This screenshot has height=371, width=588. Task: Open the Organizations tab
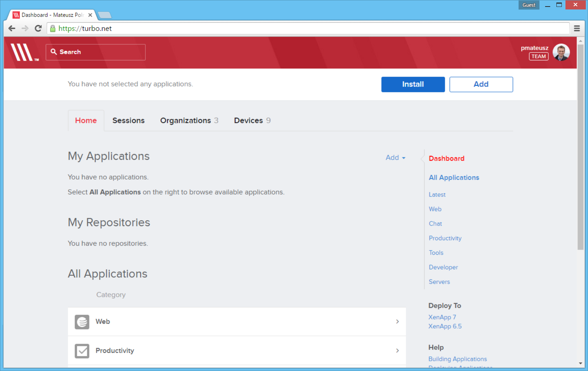[189, 121]
